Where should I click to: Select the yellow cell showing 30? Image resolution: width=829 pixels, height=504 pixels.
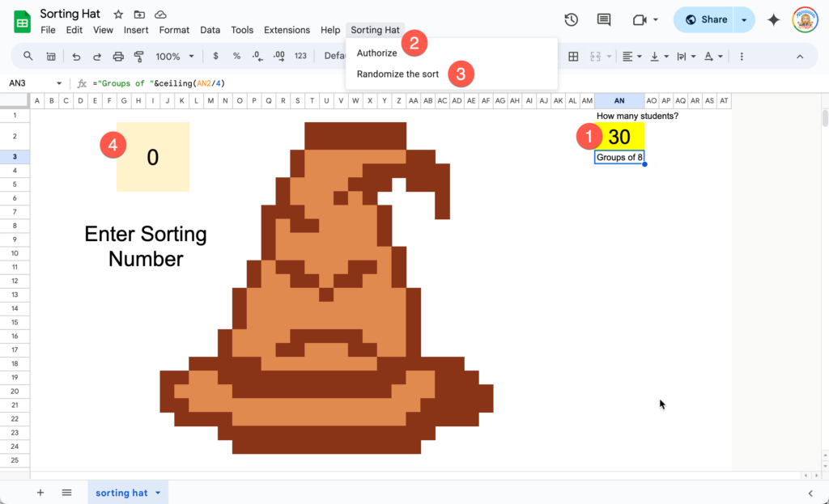[x=619, y=136]
